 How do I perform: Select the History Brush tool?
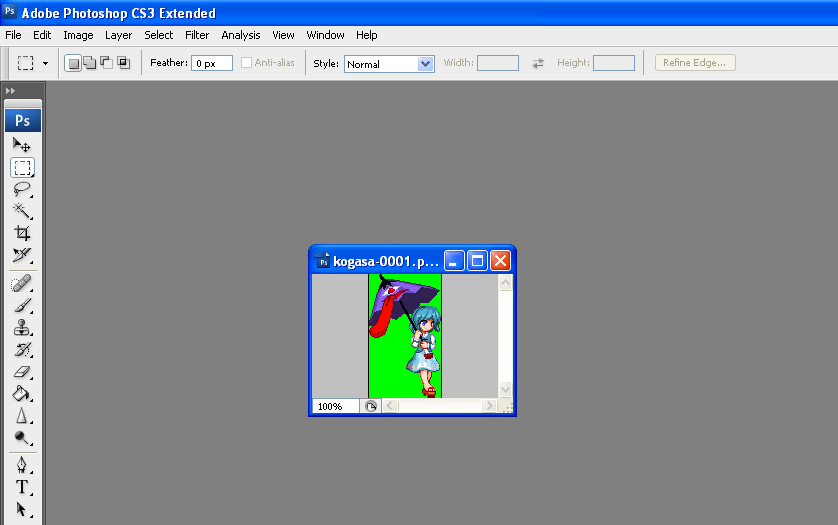(22, 350)
